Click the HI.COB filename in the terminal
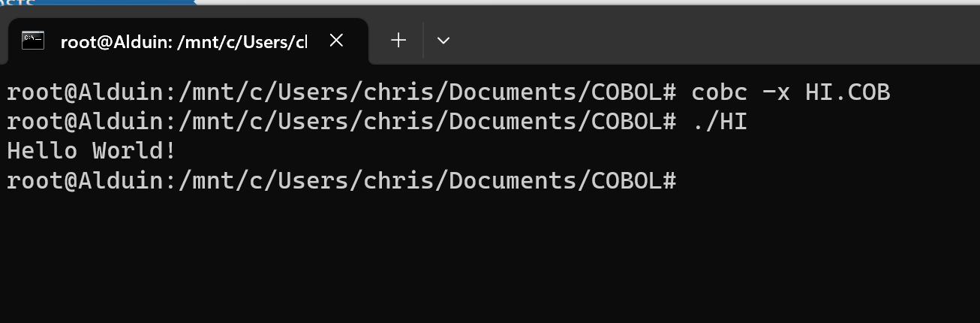 [x=848, y=92]
